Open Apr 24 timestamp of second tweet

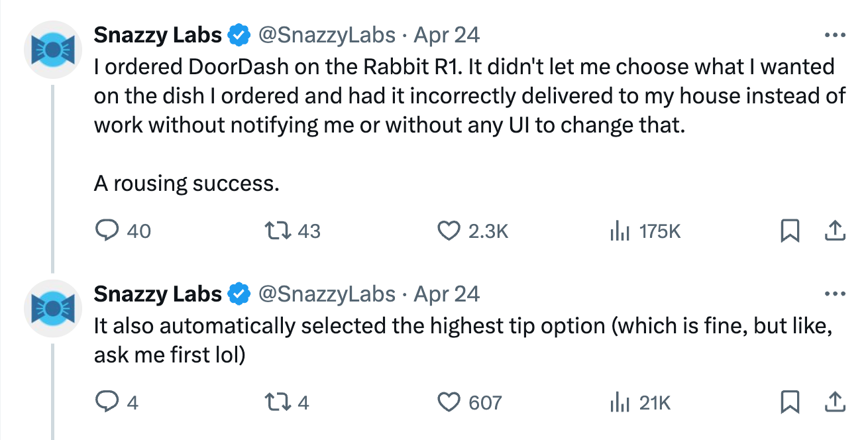447,294
